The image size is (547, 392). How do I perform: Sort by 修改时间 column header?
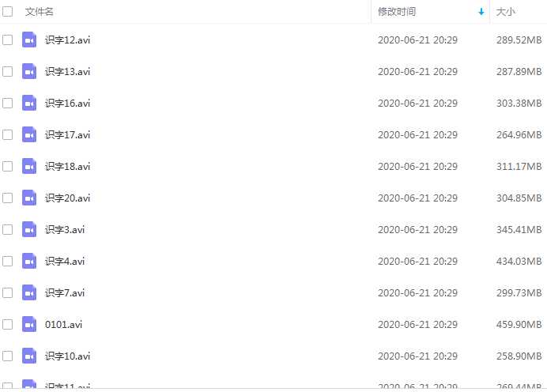[397, 12]
